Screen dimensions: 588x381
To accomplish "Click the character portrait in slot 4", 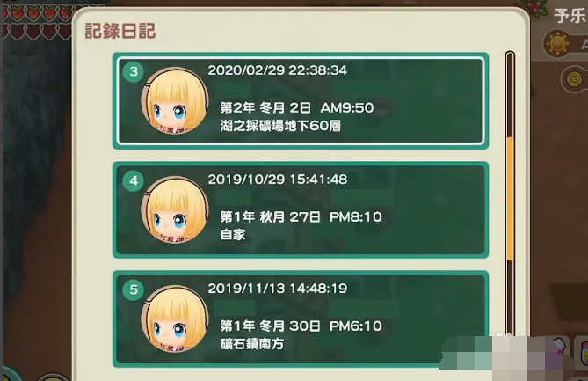I will tap(175, 209).
